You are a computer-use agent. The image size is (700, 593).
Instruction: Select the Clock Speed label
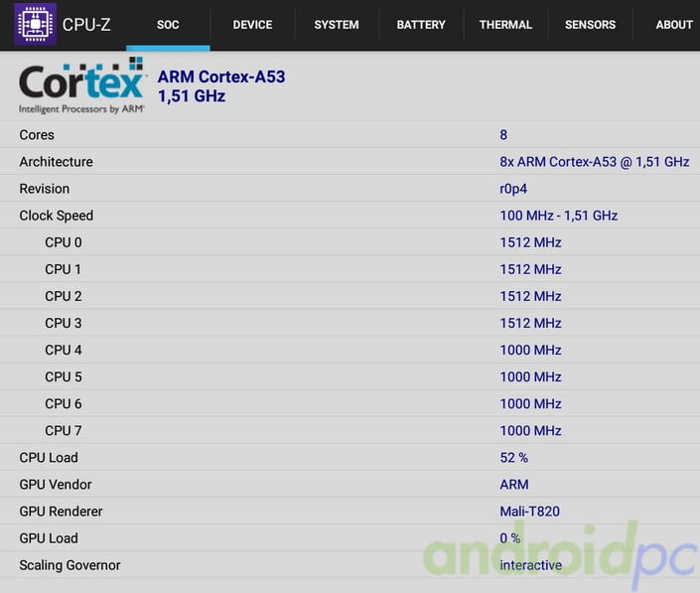click(x=57, y=216)
